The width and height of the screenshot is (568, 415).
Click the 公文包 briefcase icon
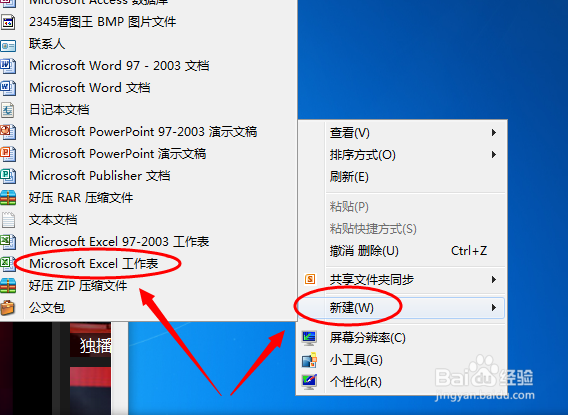(x=8, y=308)
